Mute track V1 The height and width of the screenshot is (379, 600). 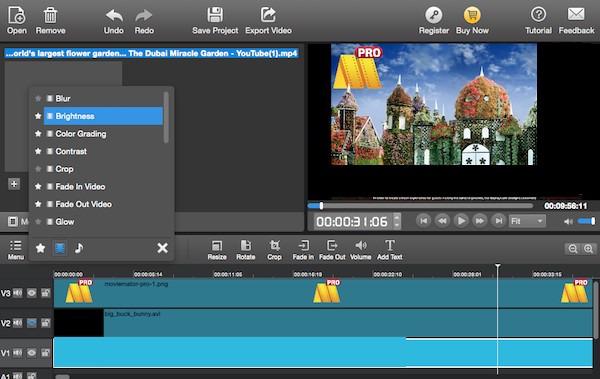[18, 353]
